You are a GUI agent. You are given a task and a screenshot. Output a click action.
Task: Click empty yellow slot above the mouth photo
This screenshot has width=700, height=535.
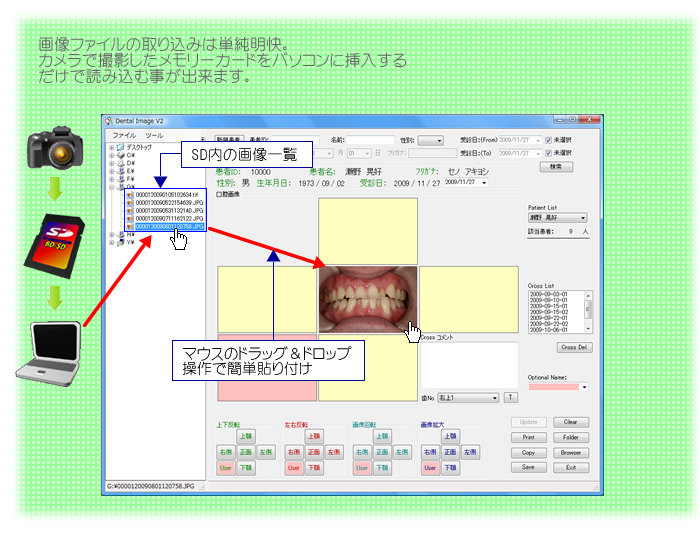[x=368, y=231]
